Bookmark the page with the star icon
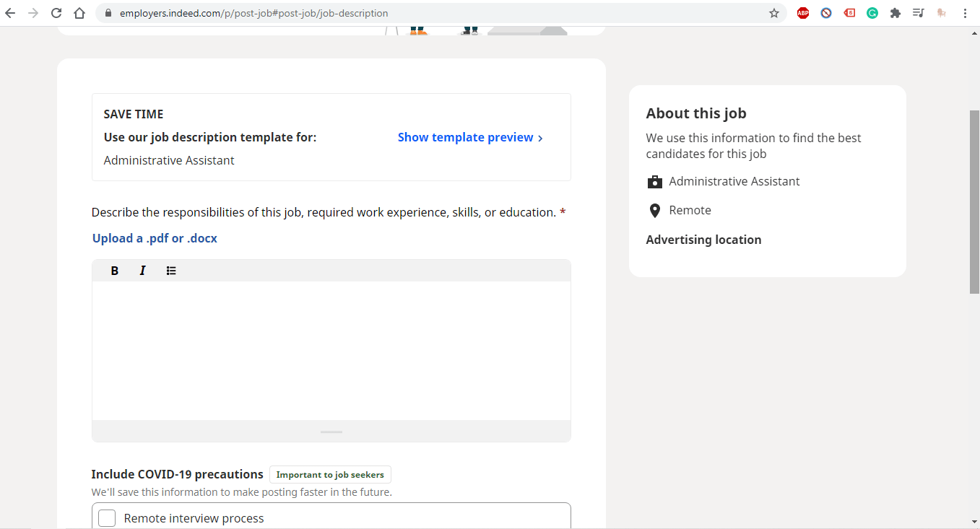This screenshot has width=980, height=529. pos(774,12)
